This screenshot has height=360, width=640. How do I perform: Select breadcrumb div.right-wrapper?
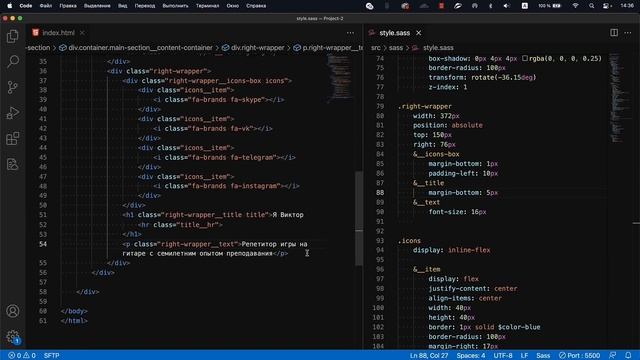tap(253, 48)
